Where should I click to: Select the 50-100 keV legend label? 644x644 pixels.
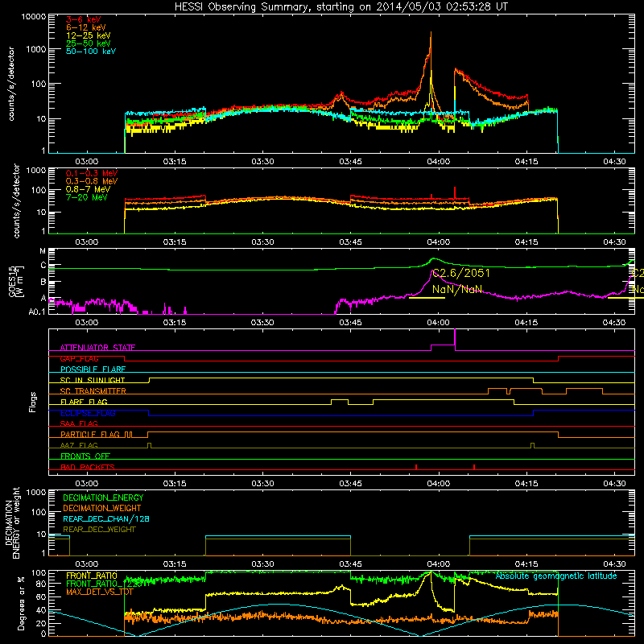[x=91, y=52]
